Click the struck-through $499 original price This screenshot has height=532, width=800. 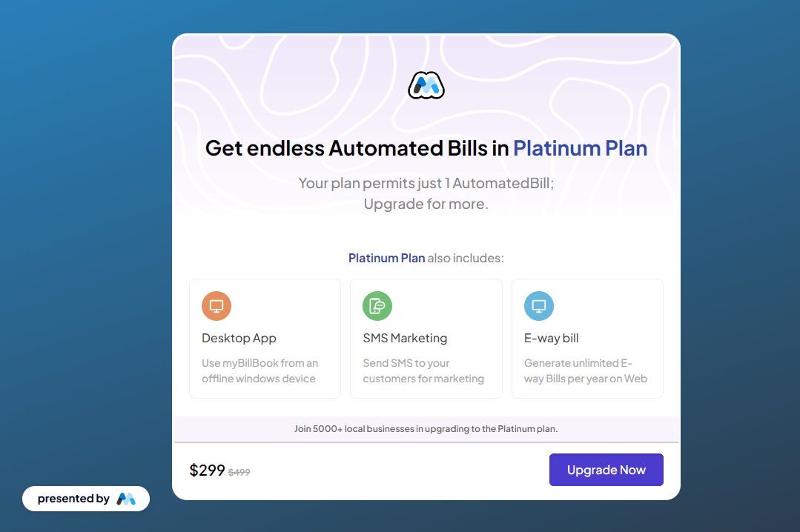pos(239,472)
